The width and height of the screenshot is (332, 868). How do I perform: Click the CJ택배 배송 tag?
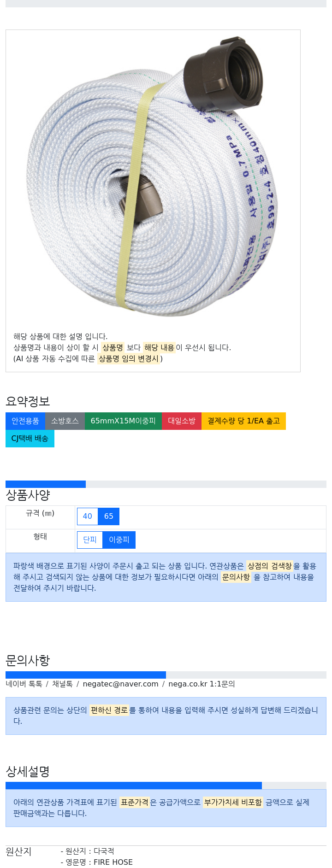[30, 439]
